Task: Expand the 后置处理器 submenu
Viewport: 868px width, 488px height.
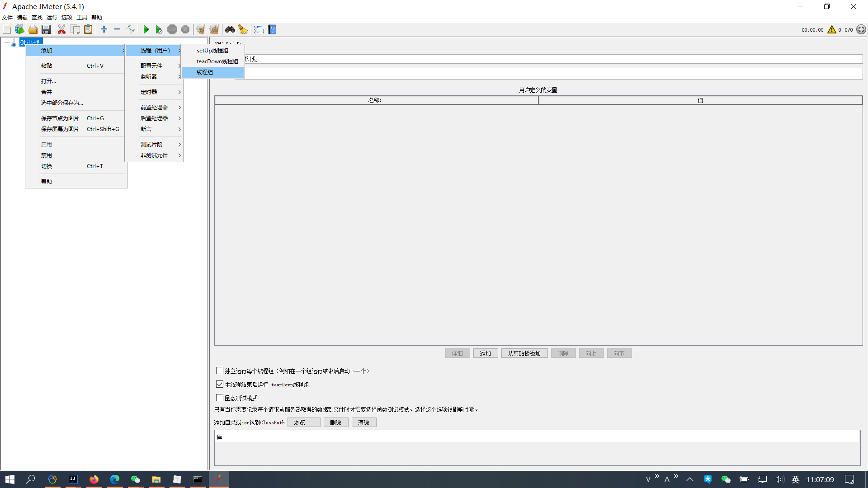Action: pos(154,118)
